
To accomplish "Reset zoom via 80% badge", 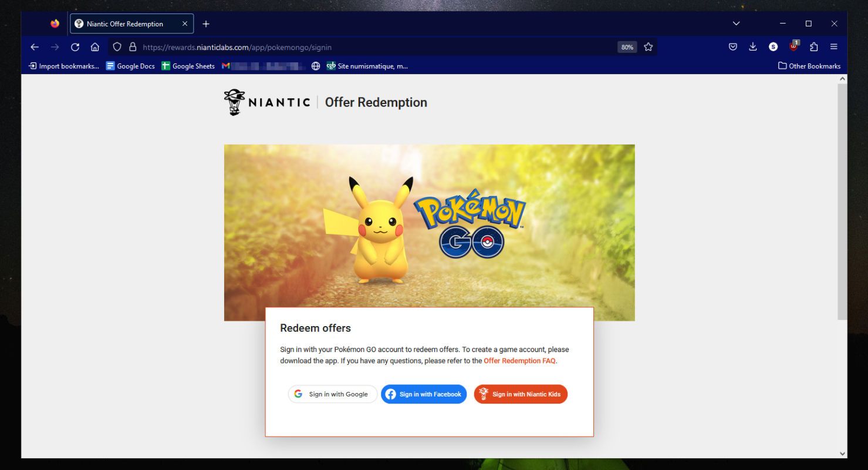I will (627, 47).
